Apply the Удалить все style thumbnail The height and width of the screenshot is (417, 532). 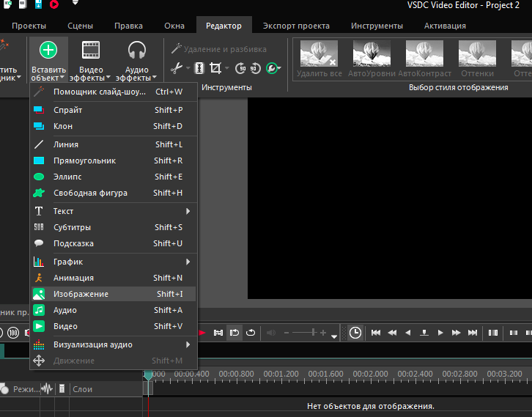pos(319,59)
